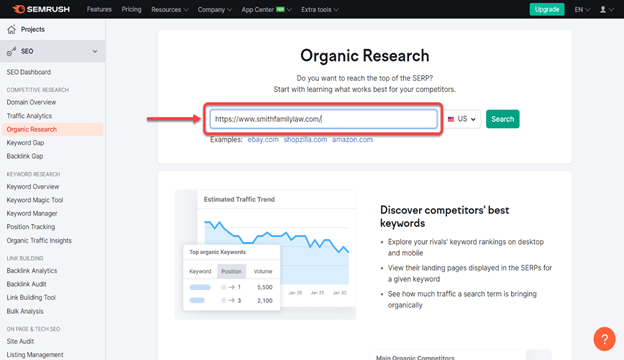Click the green Upgrade button
Image resolution: width=624 pixels, height=360 pixels.
(x=547, y=9)
